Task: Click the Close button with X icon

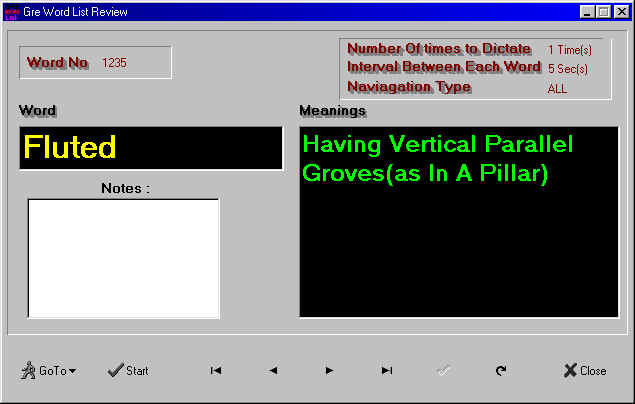Action: point(584,370)
